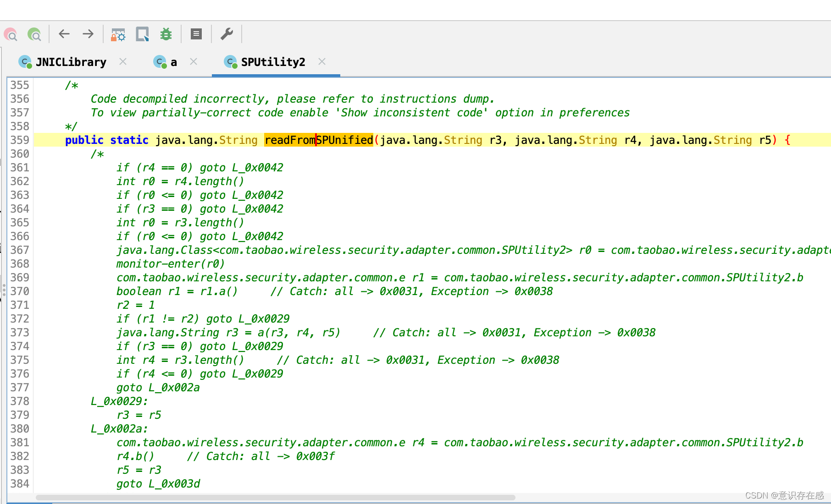Click the text search magnifier icon
The image size is (831, 504).
click(11, 34)
